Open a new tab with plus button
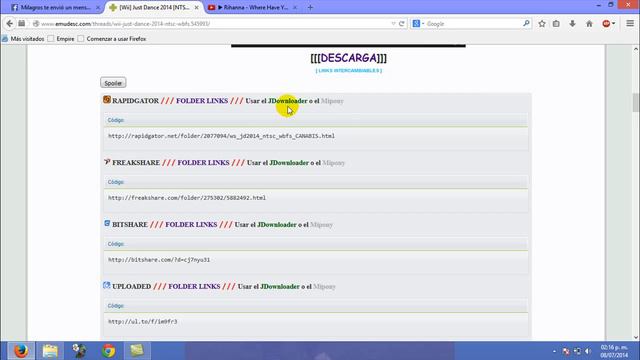 click(x=310, y=7)
